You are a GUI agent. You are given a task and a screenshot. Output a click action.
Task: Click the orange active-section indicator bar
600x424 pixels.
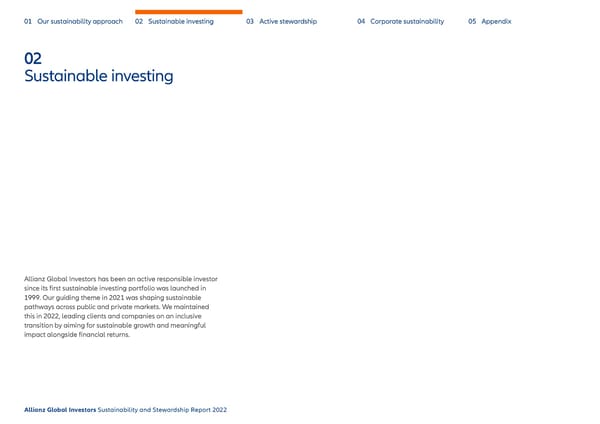[x=188, y=12]
